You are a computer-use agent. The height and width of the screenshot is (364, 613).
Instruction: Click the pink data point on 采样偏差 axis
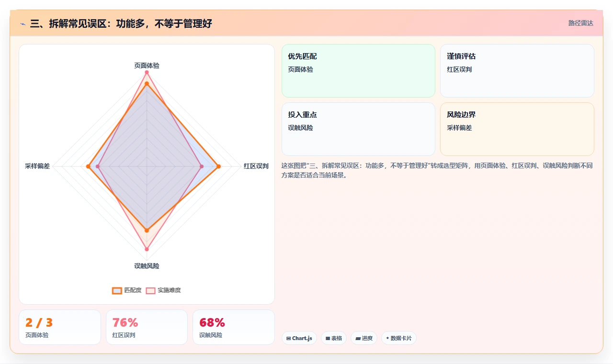[x=98, y=166]
